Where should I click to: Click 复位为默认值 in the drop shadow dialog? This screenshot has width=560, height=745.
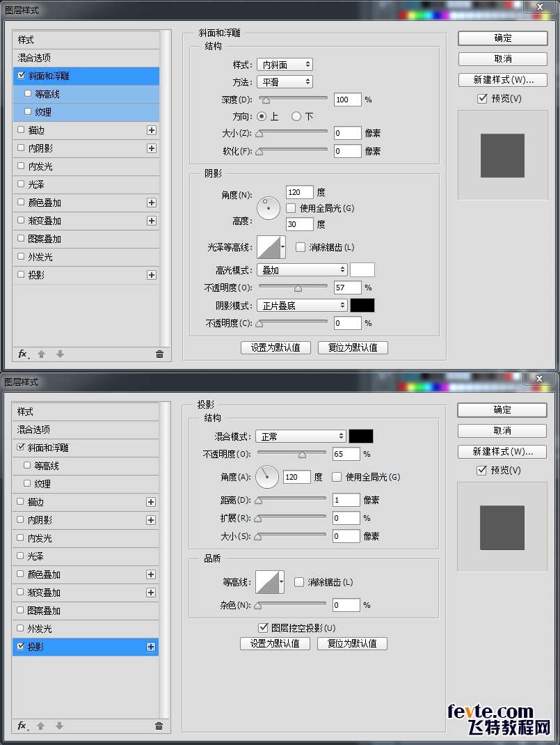pyautogui.click(x=352, y=644)
